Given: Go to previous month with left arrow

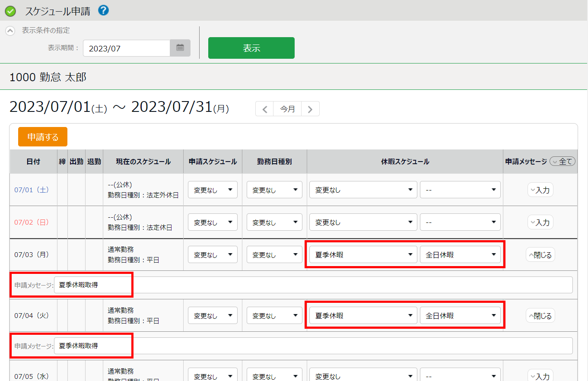Looking at the screenshot, I should (x=265, y=109).
